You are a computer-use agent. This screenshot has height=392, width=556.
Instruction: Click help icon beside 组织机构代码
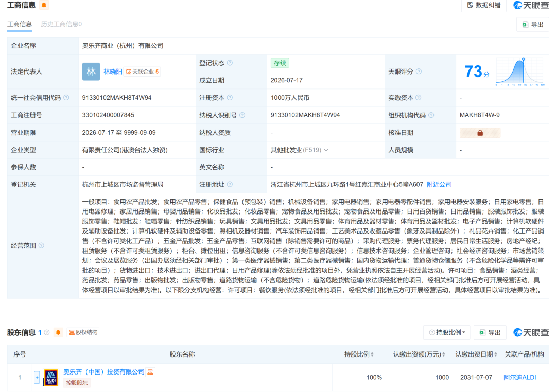click(x=431, y=115)
